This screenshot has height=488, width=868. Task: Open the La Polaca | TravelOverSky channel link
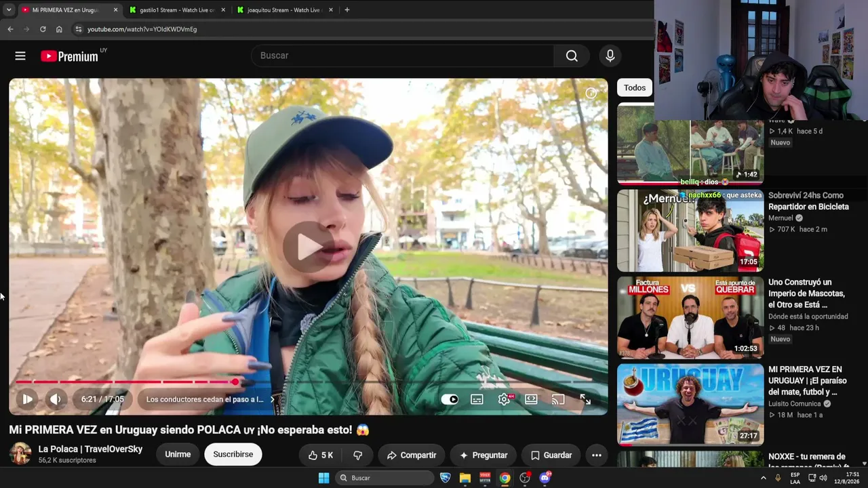pyautogui.click(x=90, y=449)
